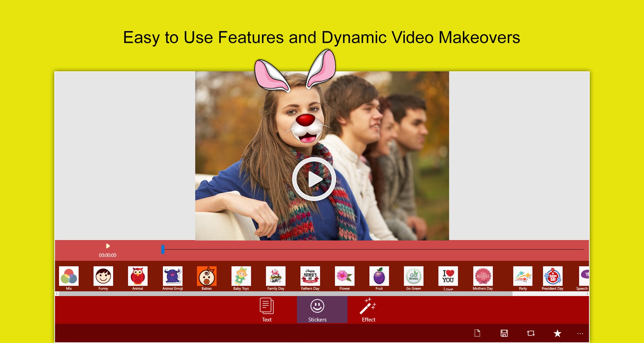This screenshot has width=644, height=343.
Task: Open the Flower sticker category
Action: click(x=344, y=278)
